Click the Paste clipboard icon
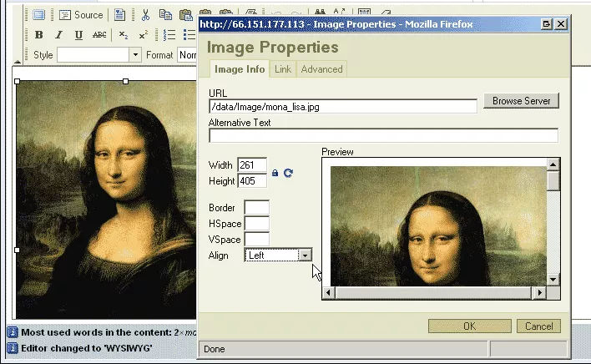 coord(185,15)
